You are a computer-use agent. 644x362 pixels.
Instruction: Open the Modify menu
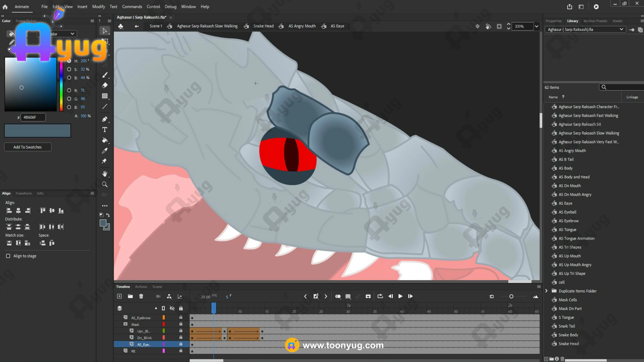click(98, 7)
